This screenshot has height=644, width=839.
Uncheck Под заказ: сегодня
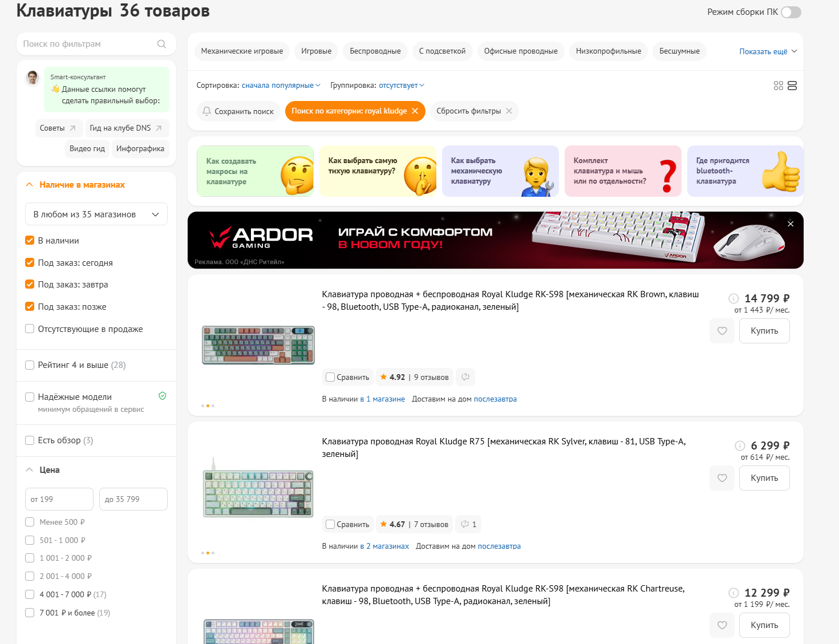pyautogui.click(x=30, y=262)
